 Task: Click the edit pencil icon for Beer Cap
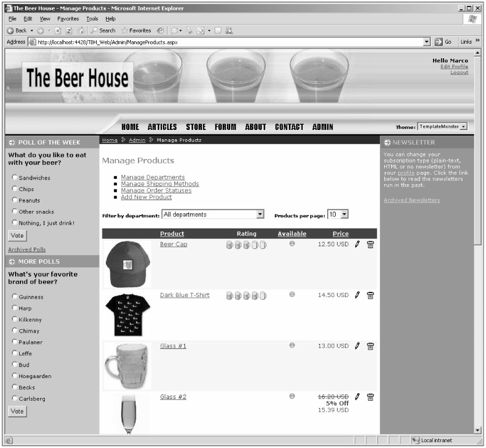[x=357, y=245]
